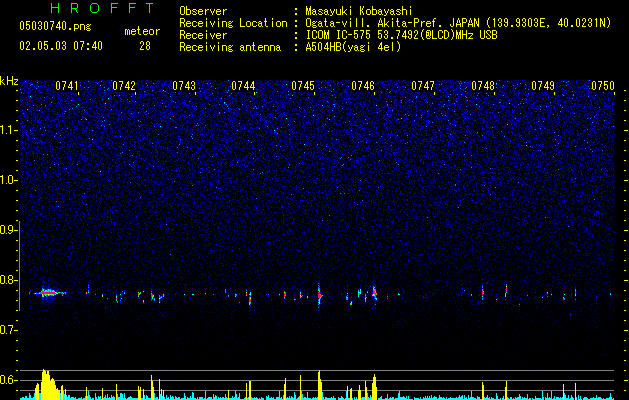Click the 0750 time marker
Screen dimensions: 629x400
tap(603, 86)
